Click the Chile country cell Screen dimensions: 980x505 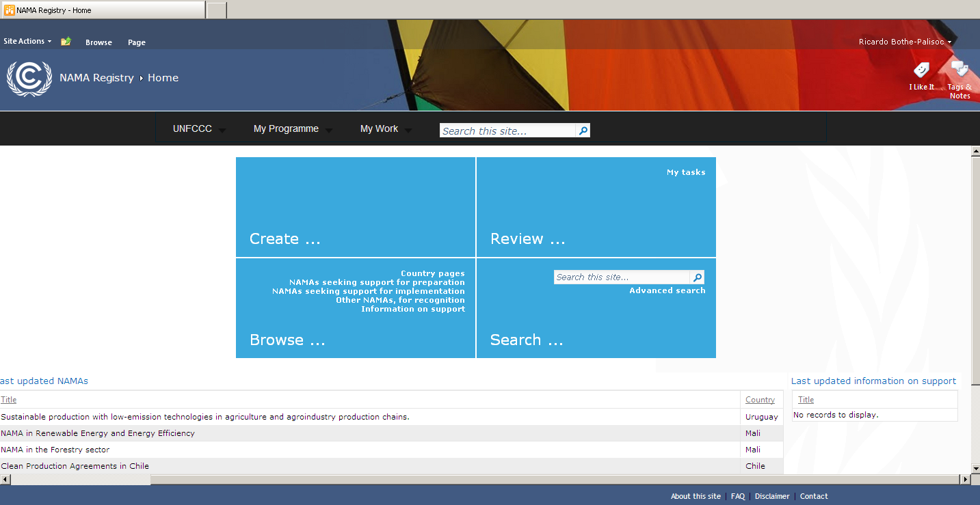click(x=755, y=466)
